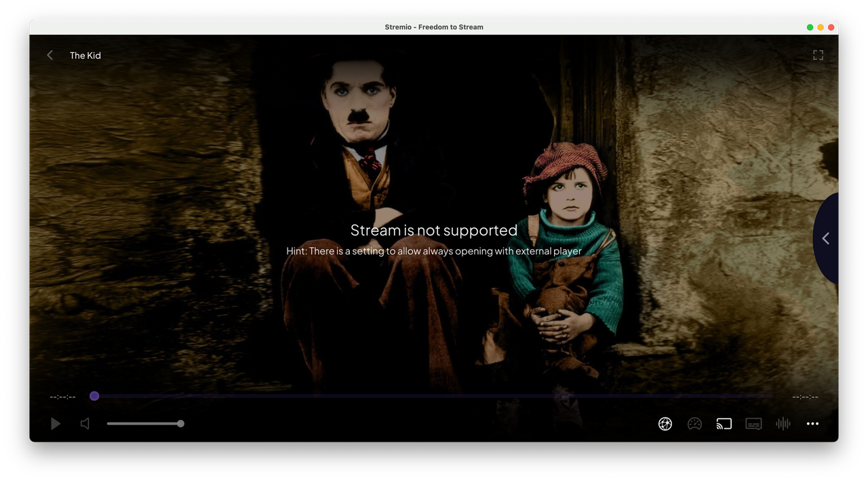868x481 pixels.
Task: Open the subtitles menu
Action: (753, 424)
